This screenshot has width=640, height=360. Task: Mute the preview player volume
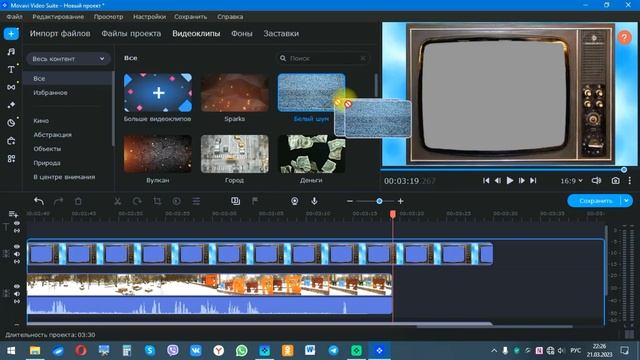[596, 180]
